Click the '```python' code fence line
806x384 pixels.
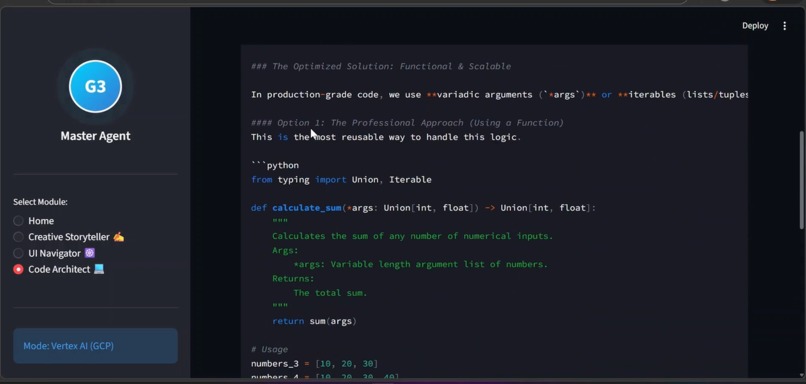pyautogui.click(x=275, y=166)
